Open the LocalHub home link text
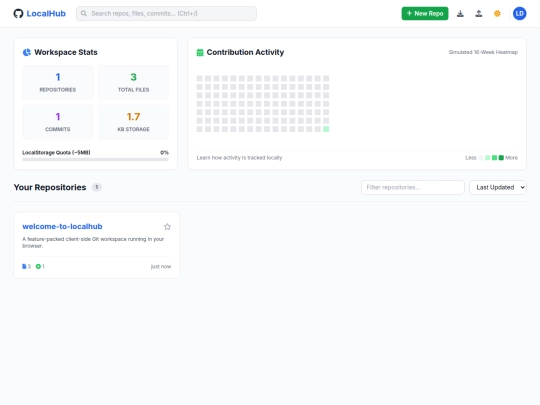Screen dimensions: 540x405 tap(46, 13)
